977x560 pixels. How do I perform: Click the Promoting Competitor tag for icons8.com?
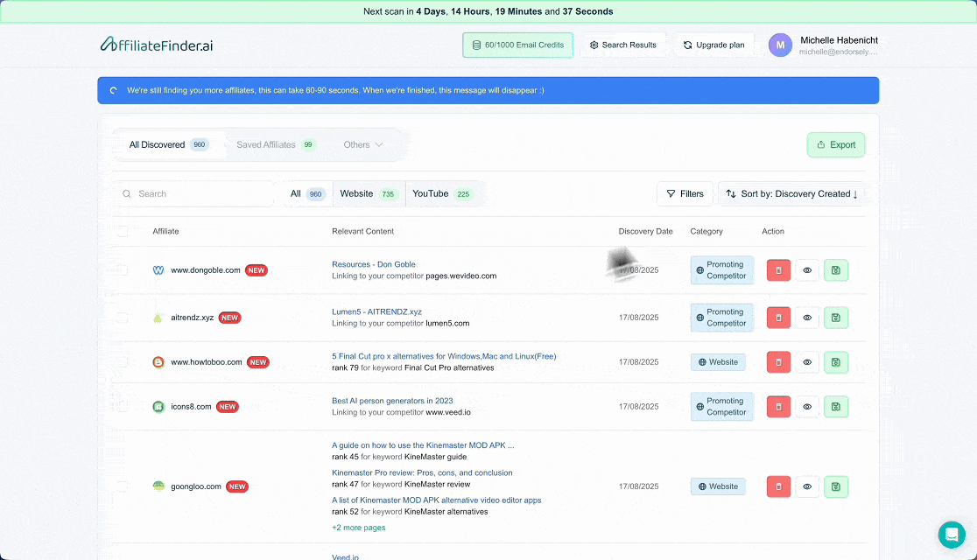[x=722, y=407]
